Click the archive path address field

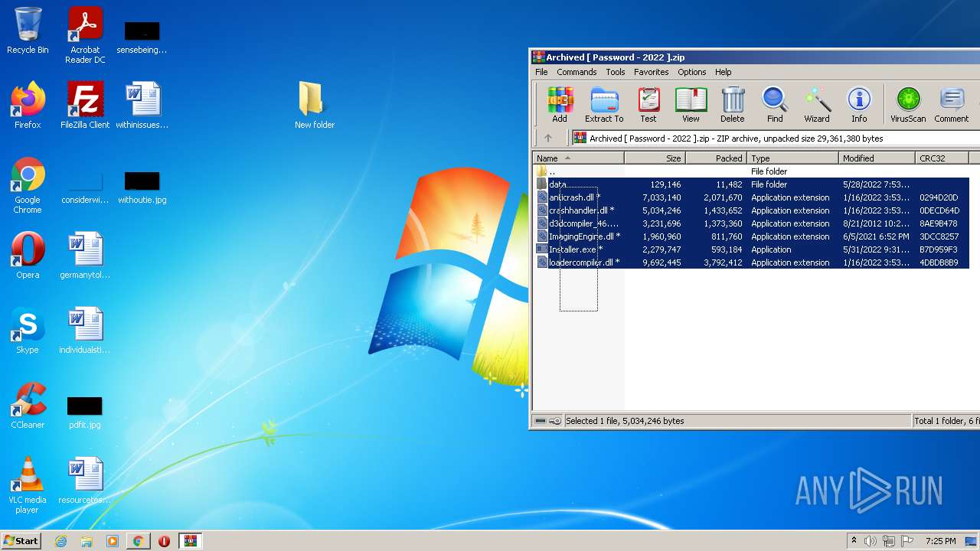[776, 139]
